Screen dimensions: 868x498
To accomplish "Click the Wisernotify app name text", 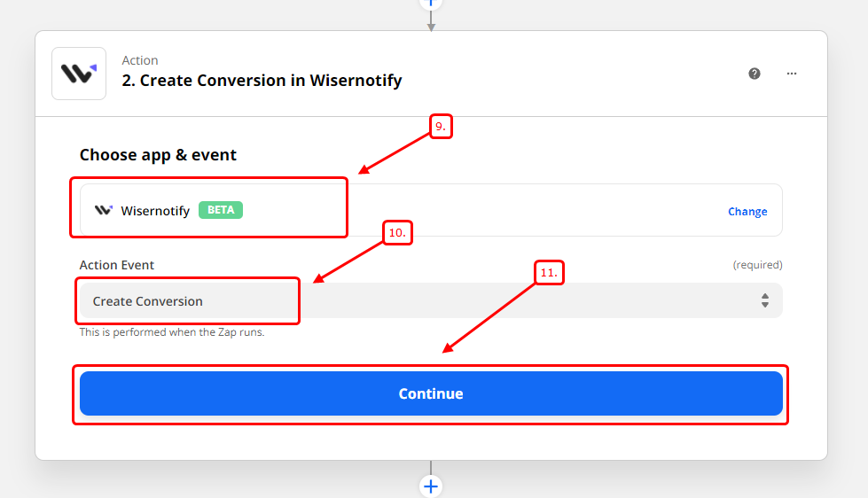I will [155, 211].
